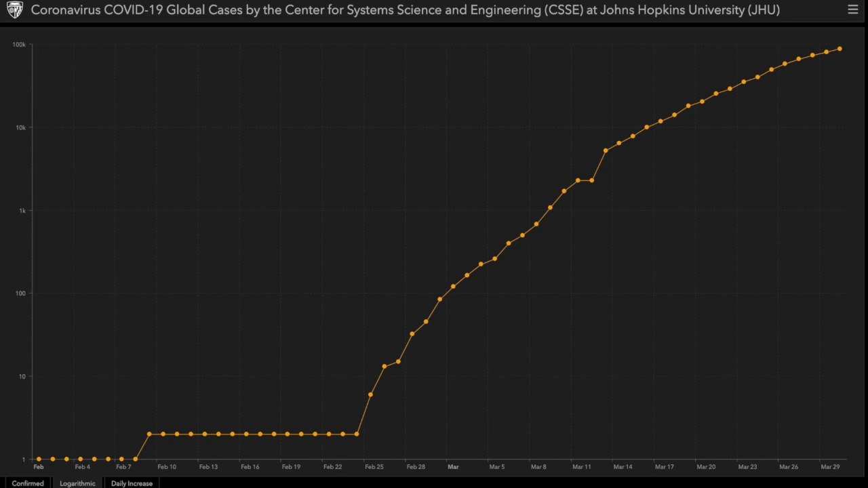Click the Mar 26 x-axis label
This screenshot has width=868, height=488.
click(789, 467)
